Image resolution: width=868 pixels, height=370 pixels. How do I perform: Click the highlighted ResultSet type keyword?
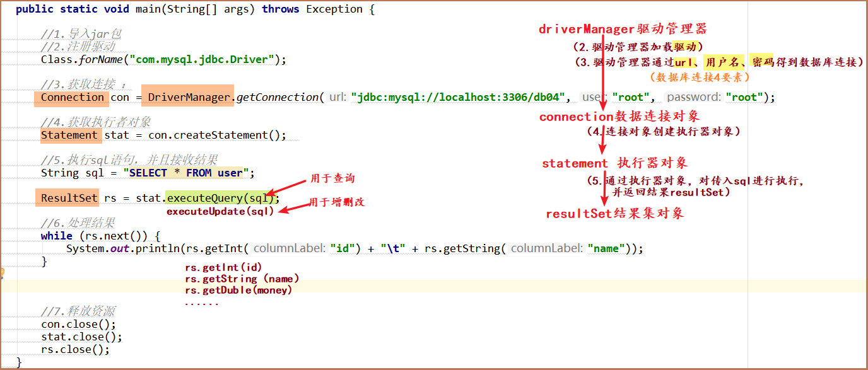pos(69,198)
